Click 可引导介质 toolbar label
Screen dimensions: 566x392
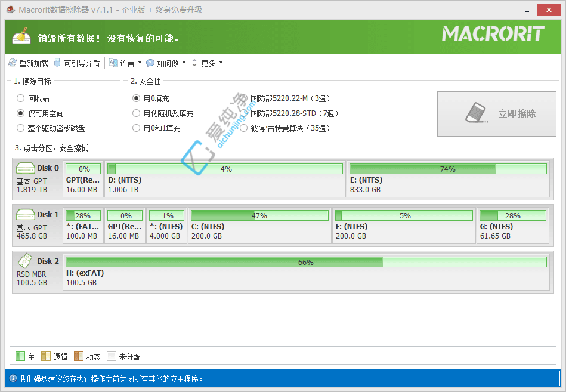[82, 63]
